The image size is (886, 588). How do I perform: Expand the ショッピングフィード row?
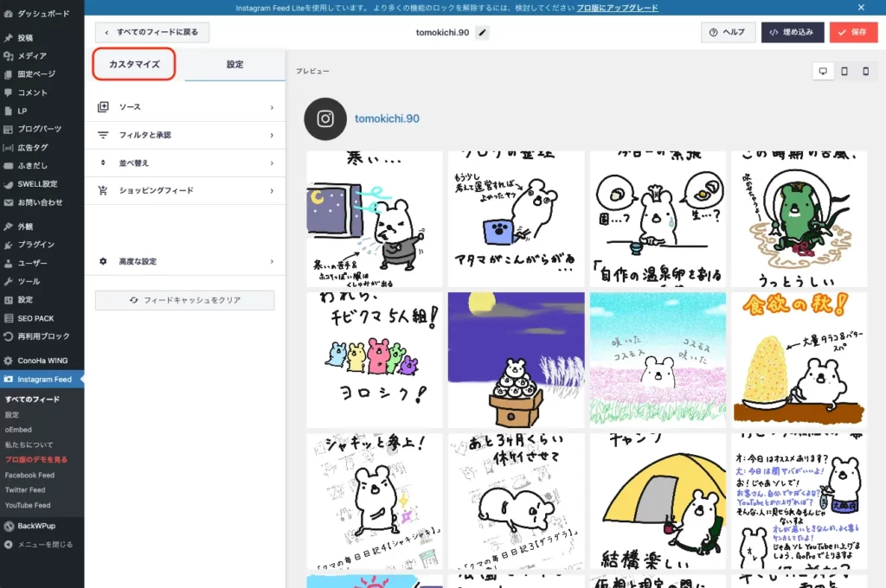185,190
